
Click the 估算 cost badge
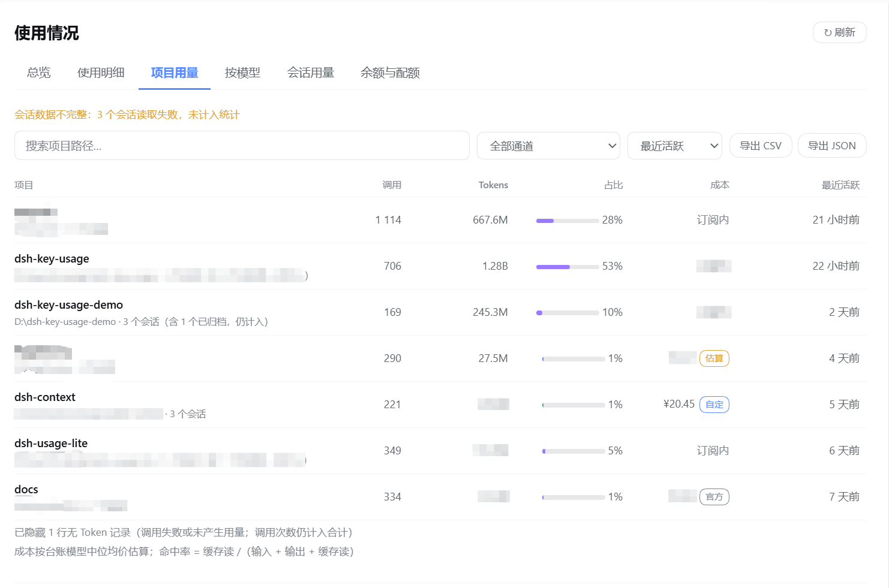coord(714,358)
